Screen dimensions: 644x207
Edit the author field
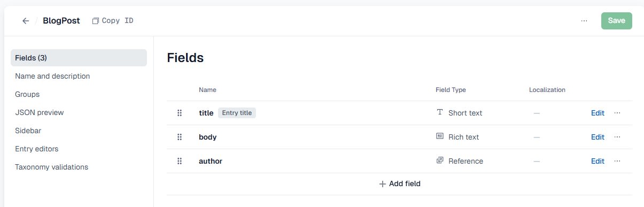click(598, 161)
